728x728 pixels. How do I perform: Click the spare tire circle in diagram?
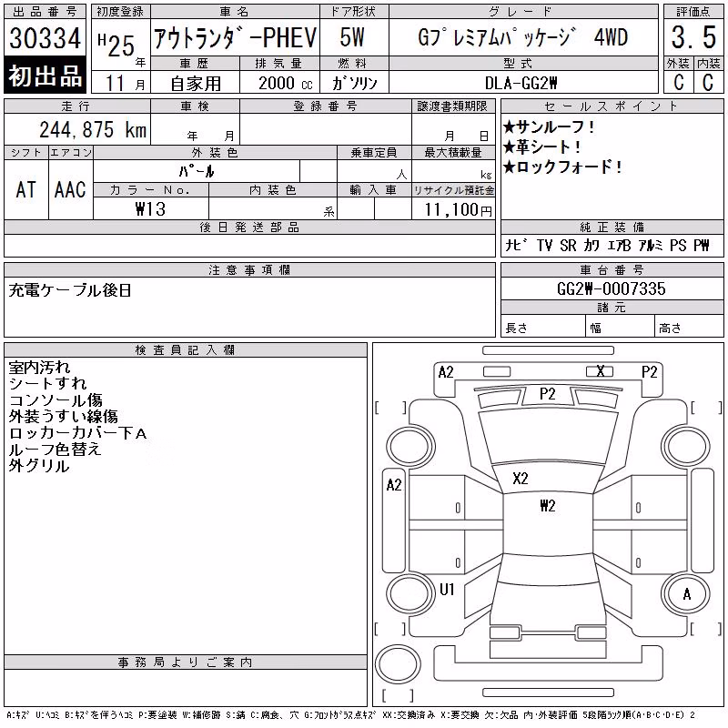398,663
